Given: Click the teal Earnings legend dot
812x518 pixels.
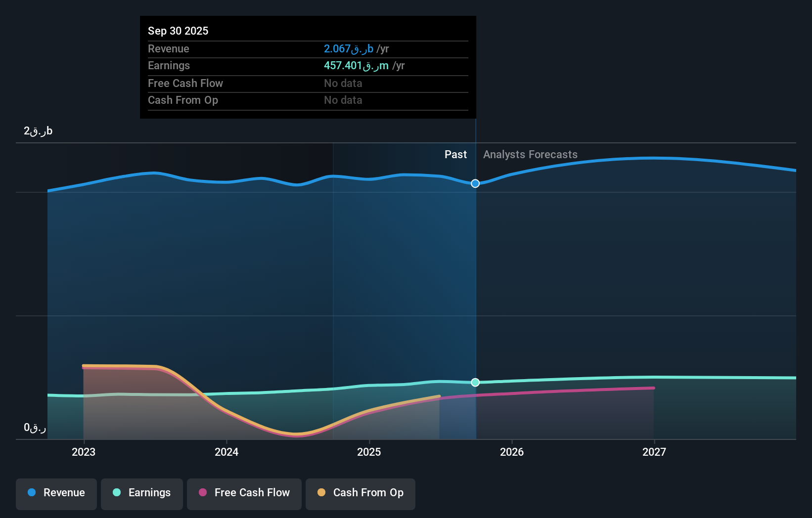Looking at the screenshot, I should click(116, 493).
